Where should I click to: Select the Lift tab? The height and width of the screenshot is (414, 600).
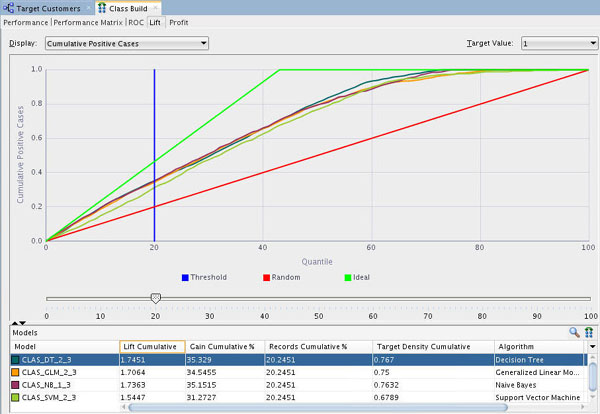click(x=155, y=23)
